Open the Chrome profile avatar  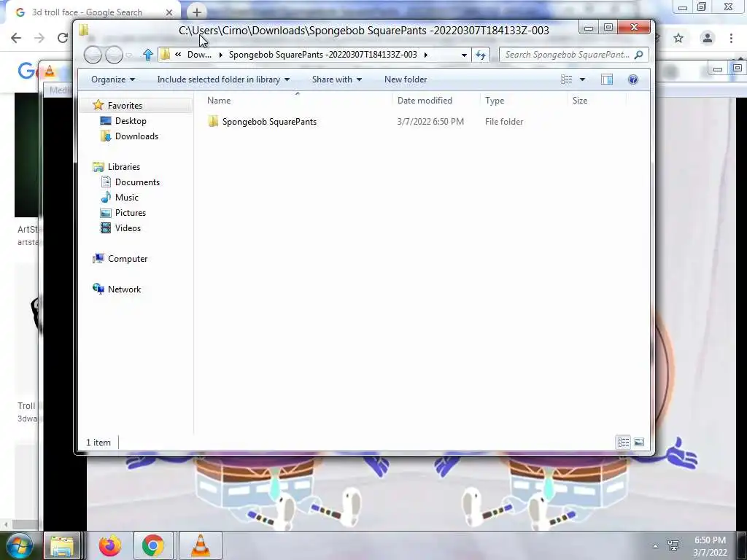tap(708, 38)
